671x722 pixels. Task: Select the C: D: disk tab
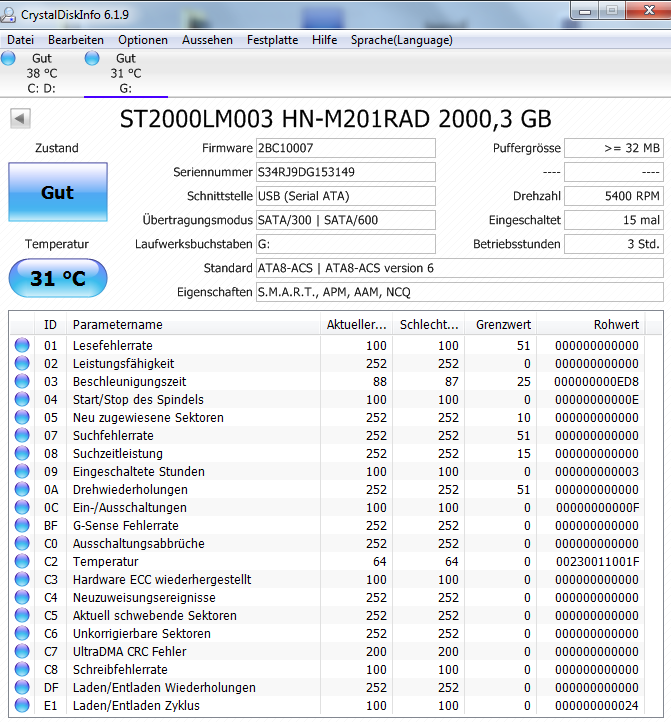pos(41,73)
